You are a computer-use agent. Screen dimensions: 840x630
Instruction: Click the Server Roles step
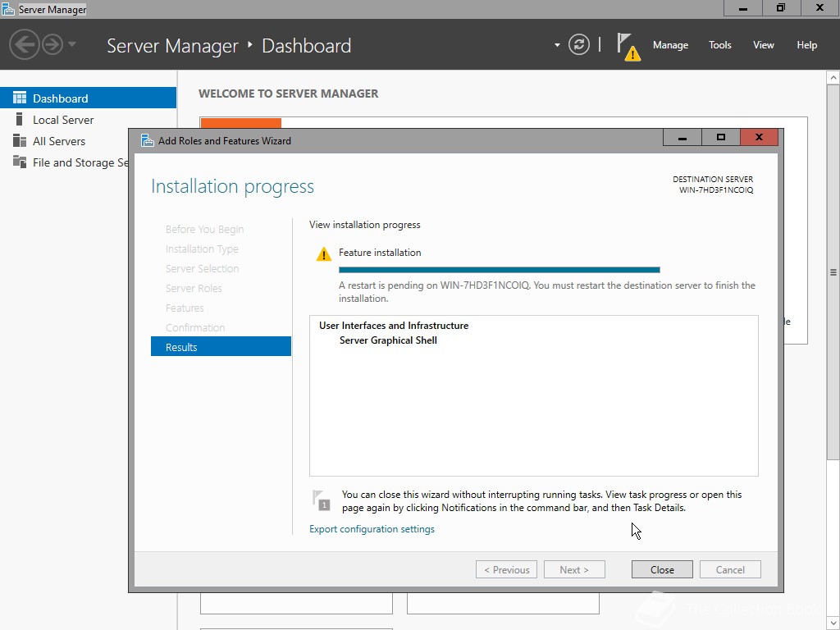[x=194, y=288]
